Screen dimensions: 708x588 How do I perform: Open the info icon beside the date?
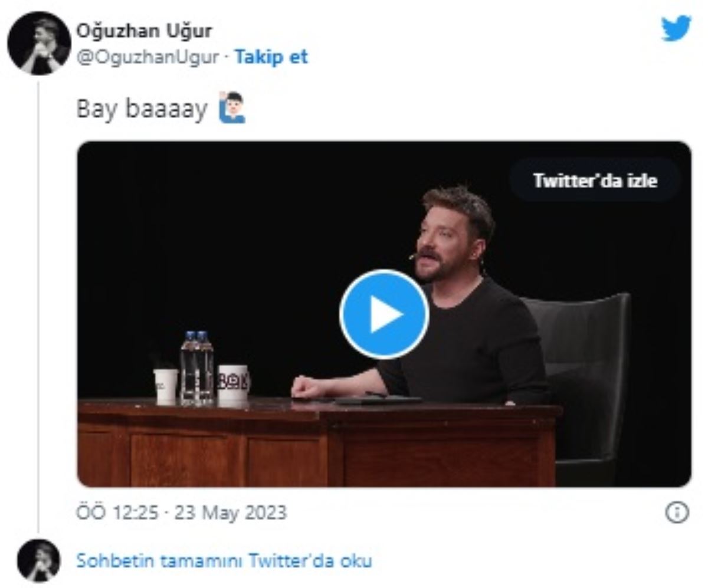[677, 512]
